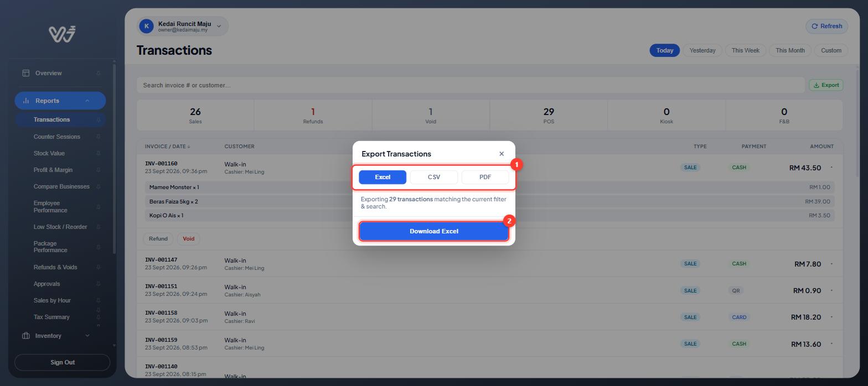Image resolution: width=868 pixels, height=386 pixels.
Task: Click the Beras Faiza 5kg × 2 line
Action: pos(489,201)
